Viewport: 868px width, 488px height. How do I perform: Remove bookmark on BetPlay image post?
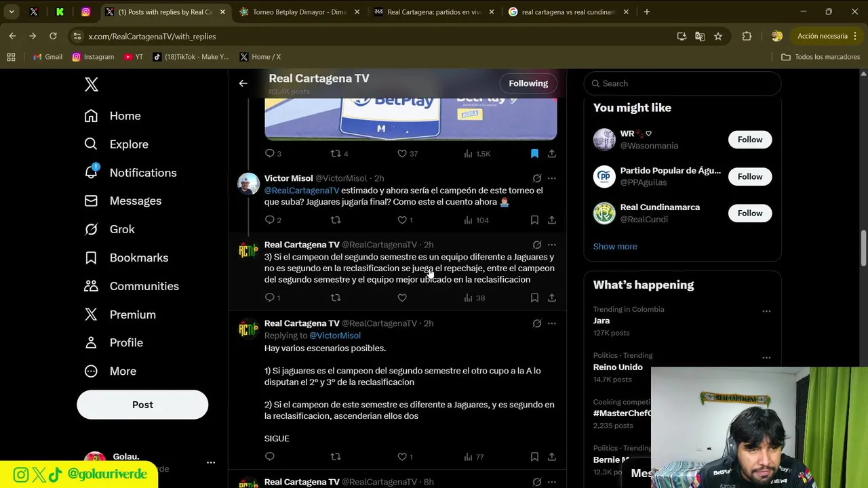pyautogui.click(x=534, y=154)
